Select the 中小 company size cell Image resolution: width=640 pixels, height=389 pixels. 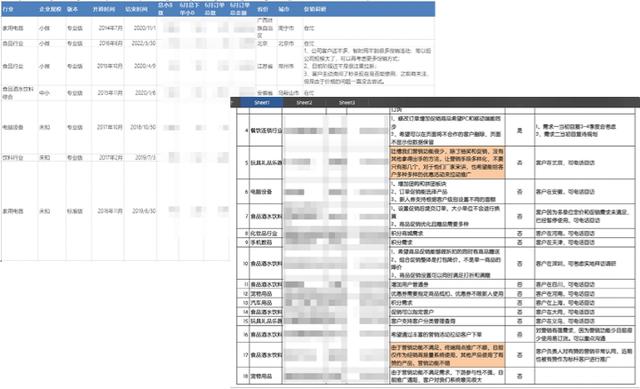[x=44, y=93]
